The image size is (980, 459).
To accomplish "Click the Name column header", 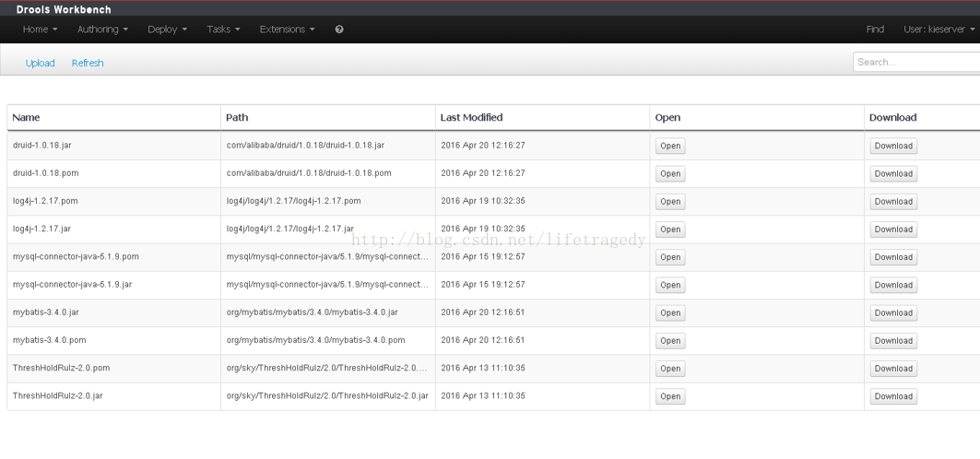I will [x=26, y=117].
